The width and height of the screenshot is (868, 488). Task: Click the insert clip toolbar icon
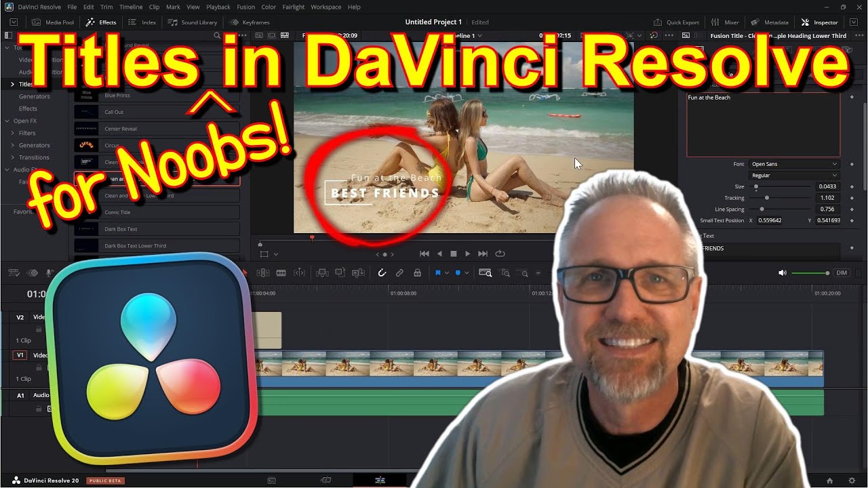click(x=321, y=273)
